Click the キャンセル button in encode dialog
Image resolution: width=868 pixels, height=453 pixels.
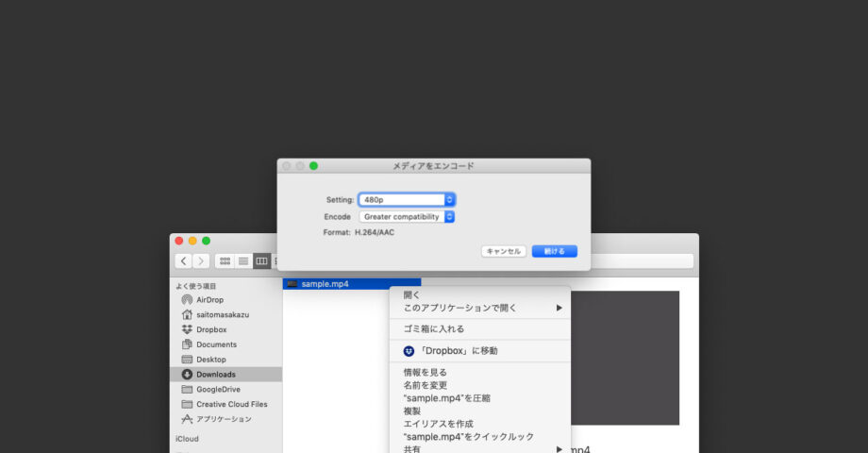click(503, 251)
